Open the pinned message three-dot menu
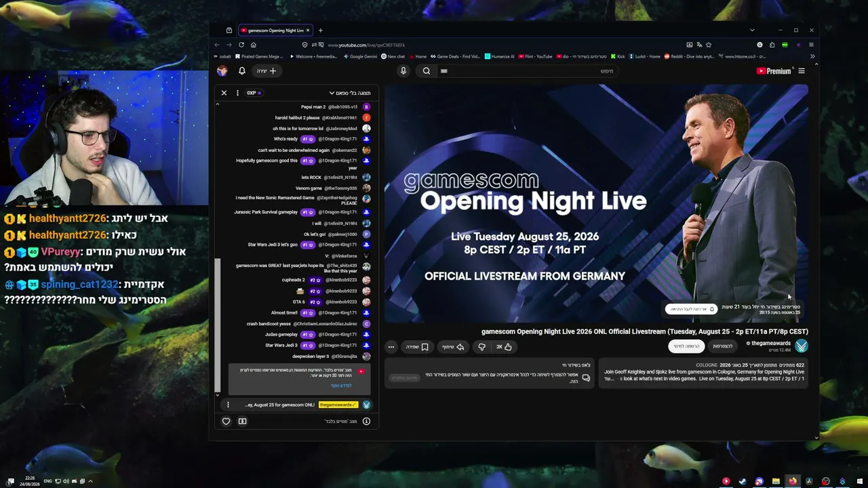 coord(228,405)
